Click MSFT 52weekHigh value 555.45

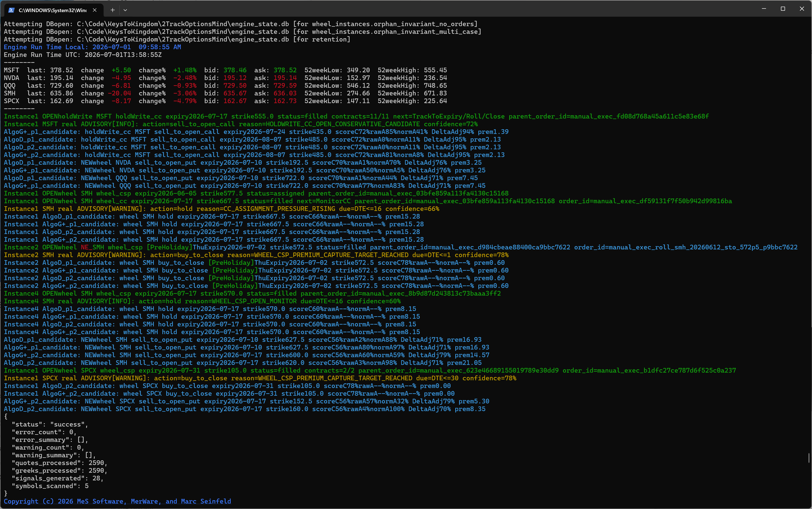pos(435,70)
